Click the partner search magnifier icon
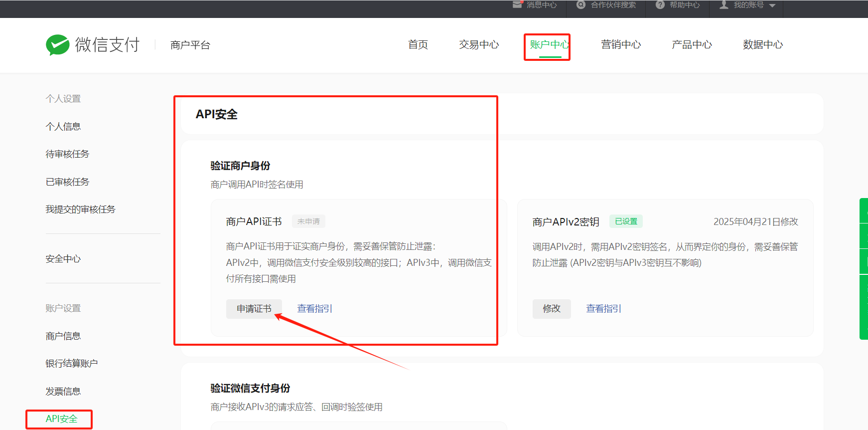Screen dimensions: 868x430 click(x=581, y=5)
